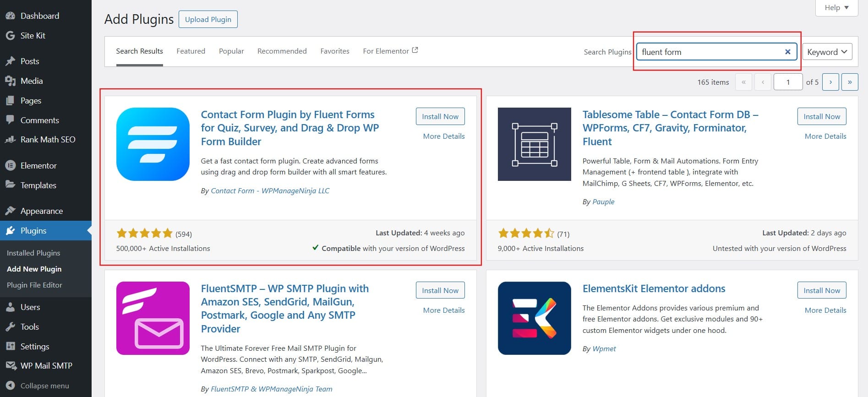The width and height of the screenshot is (868, 397).
Task: Jump to the last results page arrow
Action: click(x=850, y=82)
